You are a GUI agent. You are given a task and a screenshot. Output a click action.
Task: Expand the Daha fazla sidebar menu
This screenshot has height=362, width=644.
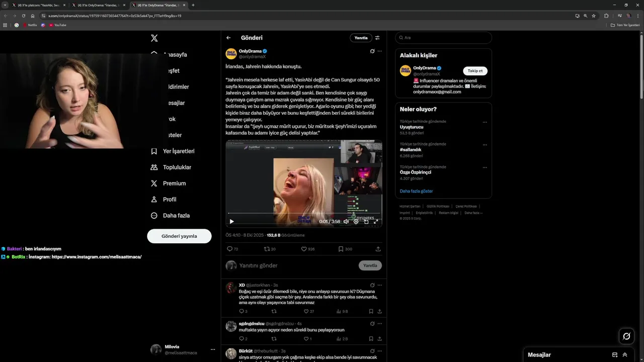171,216
